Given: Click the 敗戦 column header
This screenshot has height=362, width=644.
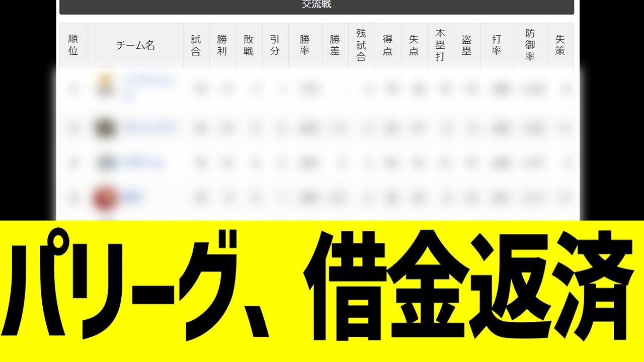Looking at the screenshot, I should (x=249, y=45).
